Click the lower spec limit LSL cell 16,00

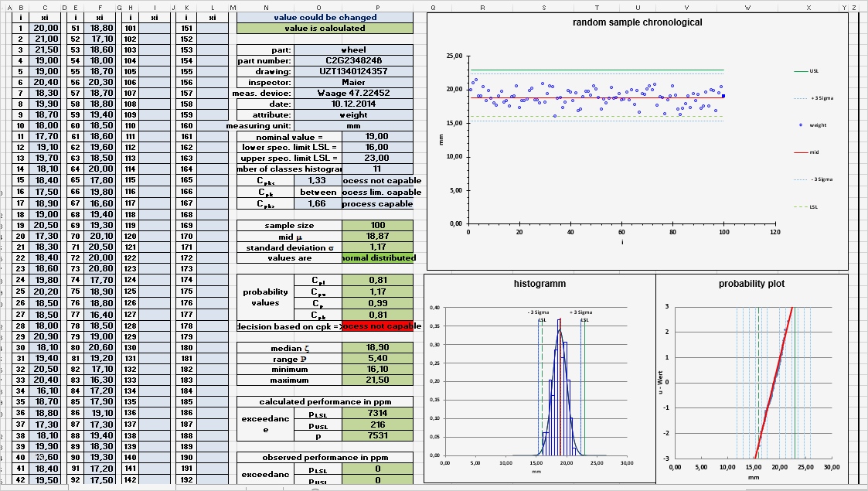point(377,147)
